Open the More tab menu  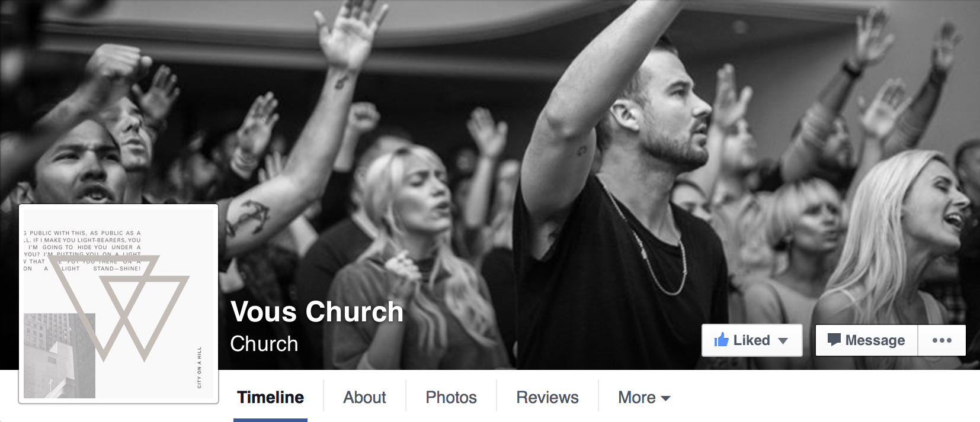[x=644, y=397]
